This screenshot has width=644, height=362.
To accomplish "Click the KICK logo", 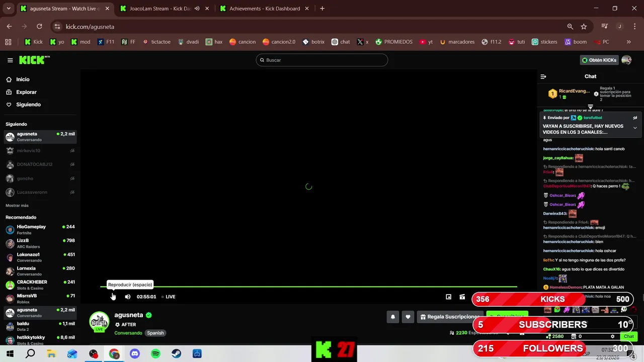I will (35, 60).
